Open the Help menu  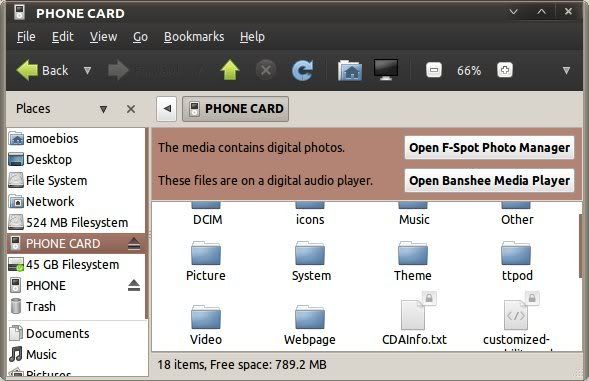[x=252, y=37]
